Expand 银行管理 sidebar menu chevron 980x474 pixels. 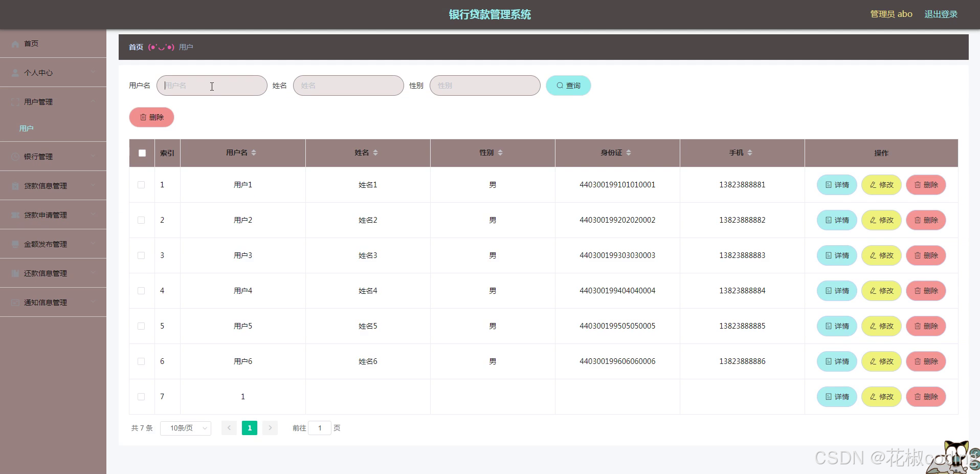(x=93, y=157)
